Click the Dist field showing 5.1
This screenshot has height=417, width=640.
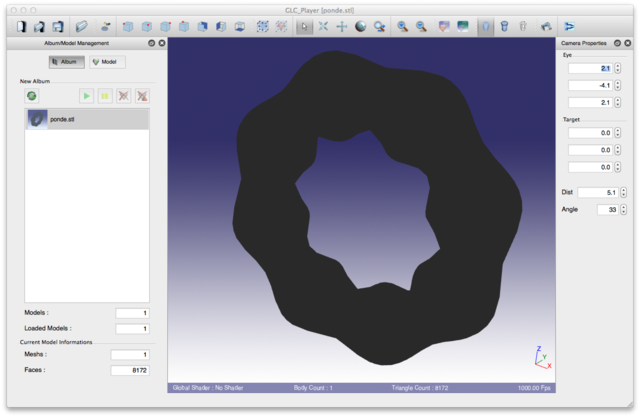tap(598, 193)
